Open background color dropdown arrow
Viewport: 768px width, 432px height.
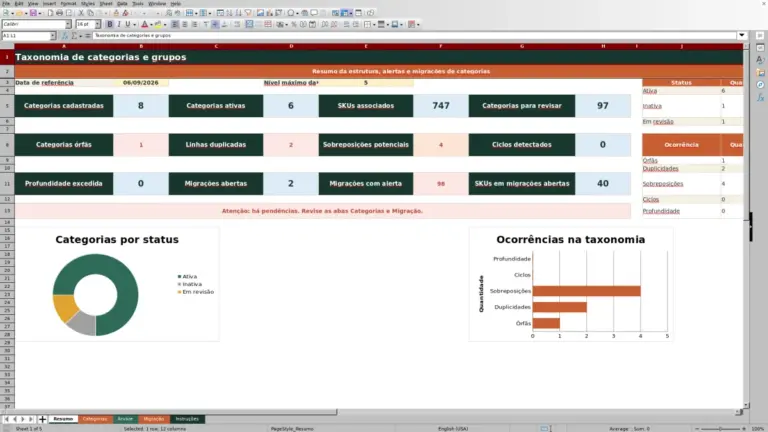[165, 24]
